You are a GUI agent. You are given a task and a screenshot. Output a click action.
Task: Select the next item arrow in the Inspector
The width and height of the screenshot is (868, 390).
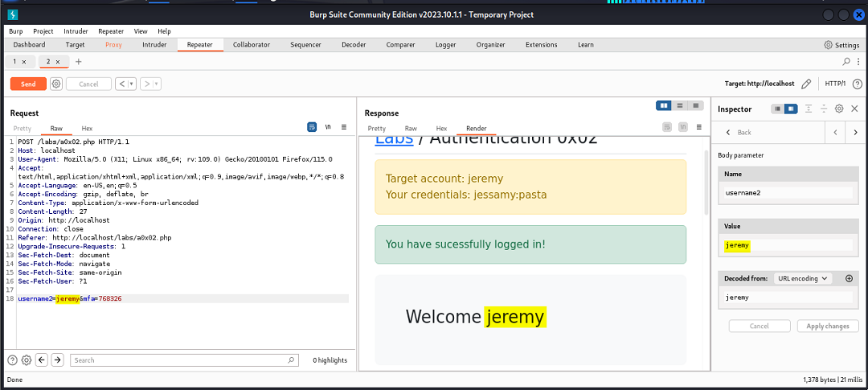click(856, 133)
